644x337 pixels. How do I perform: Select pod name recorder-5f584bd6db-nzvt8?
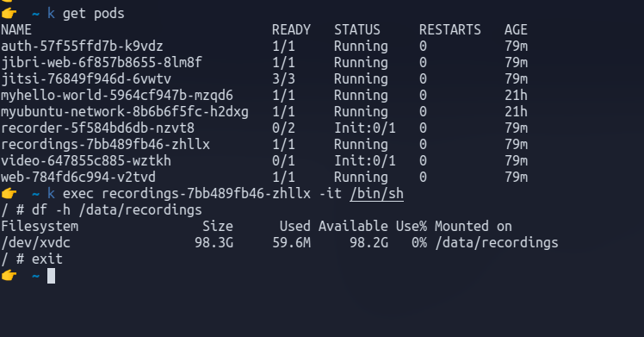tap(97, 128)
